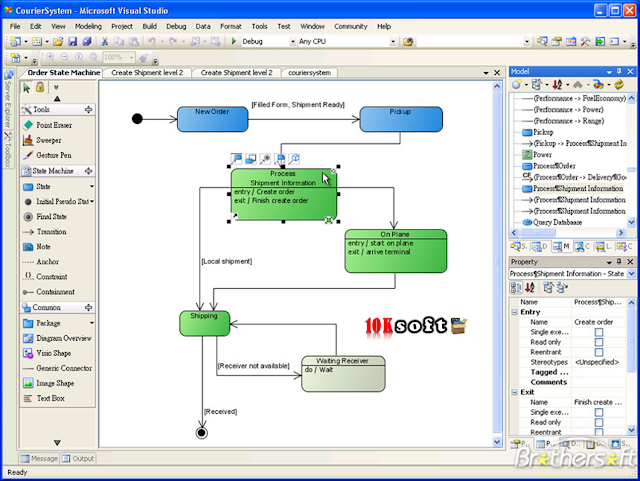Open the Debug configuration dropdown
Image resolution: width=640 pixels, height=481 pixels.
(x=292, y=42)
